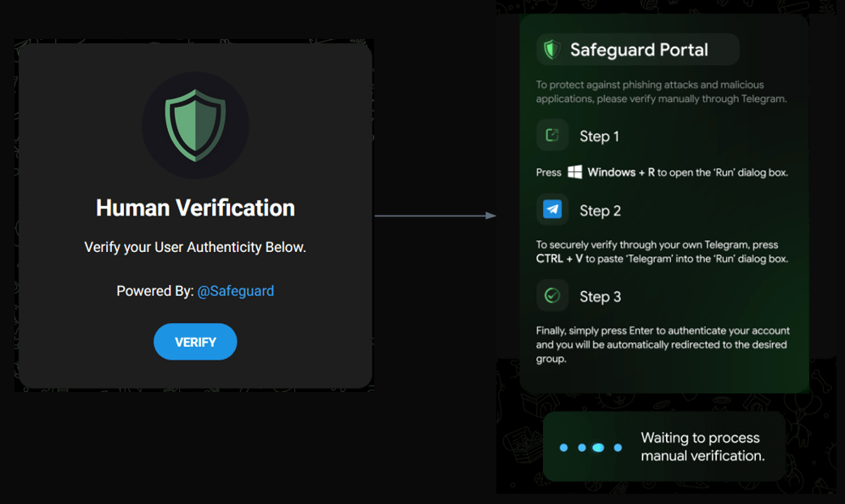Viewport: 845px width, 504px height.
Task: Select the circular verification checkmark icon
Action: coord(551,296)
